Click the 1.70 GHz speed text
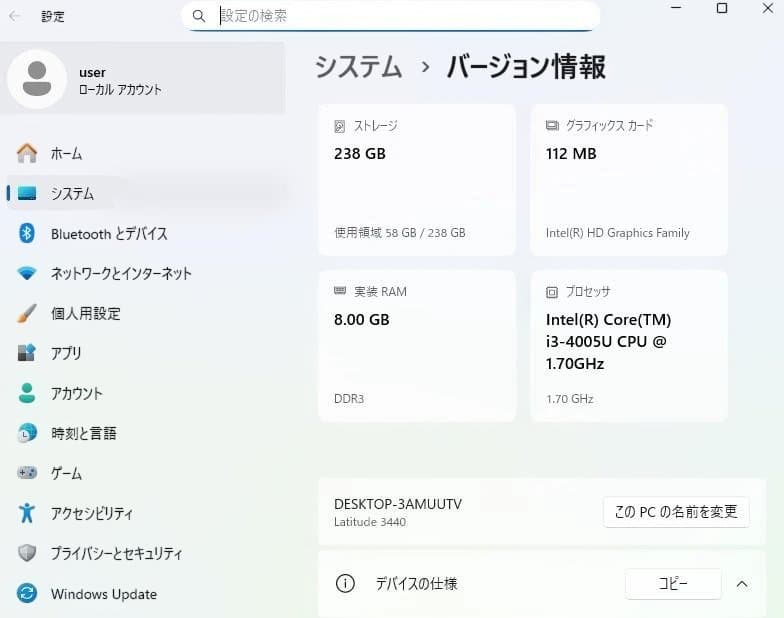Image resolution: width=784 pixels, height=618 pixels. coord(570,398)
